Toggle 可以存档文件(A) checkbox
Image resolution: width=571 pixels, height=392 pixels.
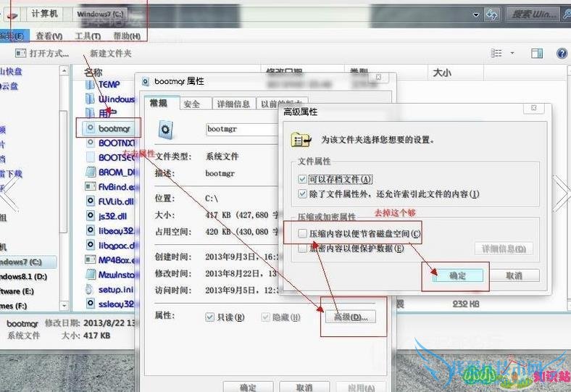[302, 179]
